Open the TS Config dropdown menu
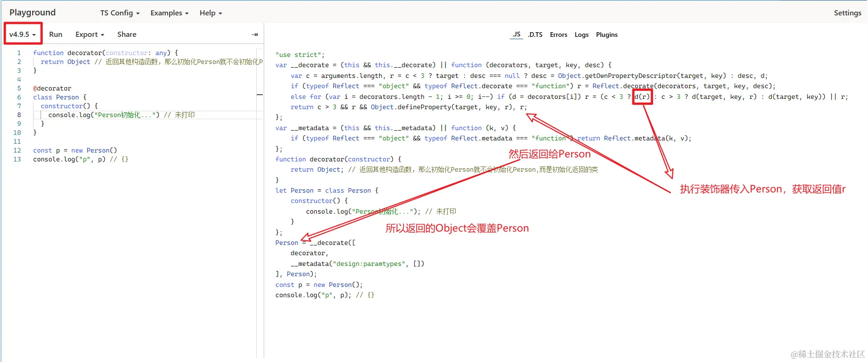 pyautogui.click(x=120, y=13)
